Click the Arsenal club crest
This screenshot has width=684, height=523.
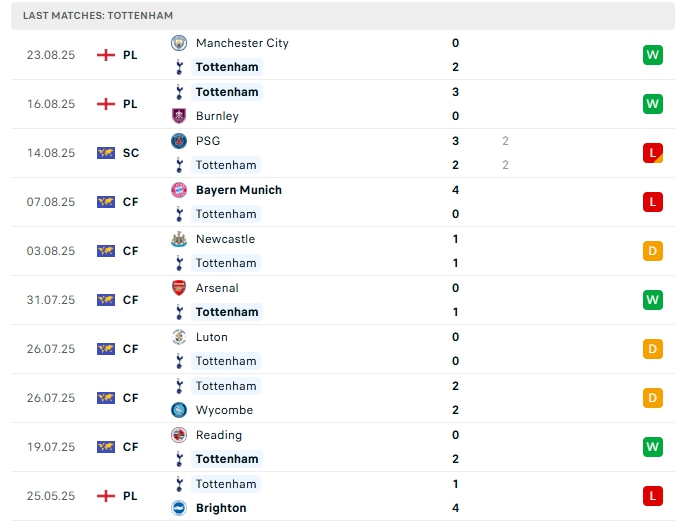pyautogui.click(x=179, y=288)
